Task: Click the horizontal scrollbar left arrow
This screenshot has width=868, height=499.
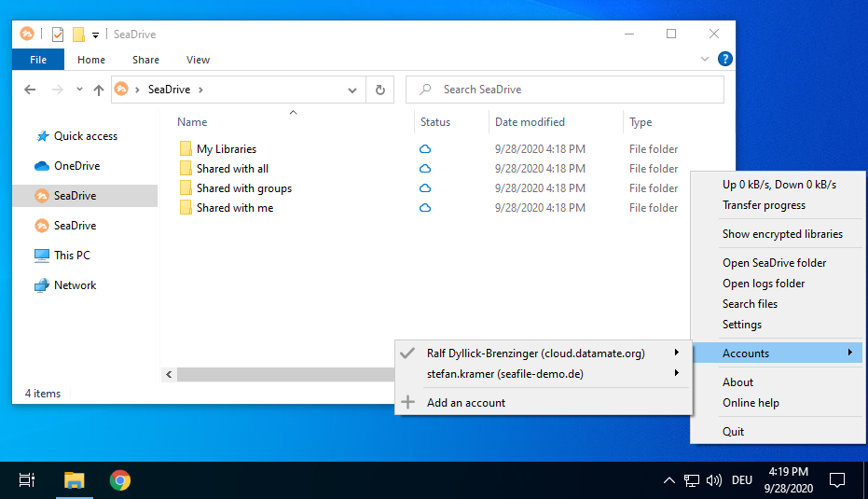Action: pyautogui.click(x=169, y=374)
